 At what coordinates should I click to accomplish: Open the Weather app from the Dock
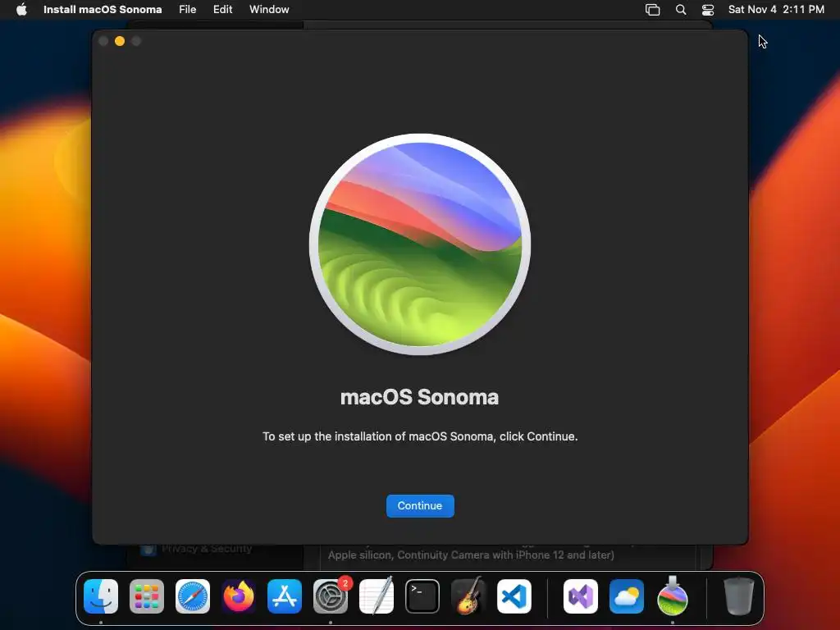pos(627,596)
